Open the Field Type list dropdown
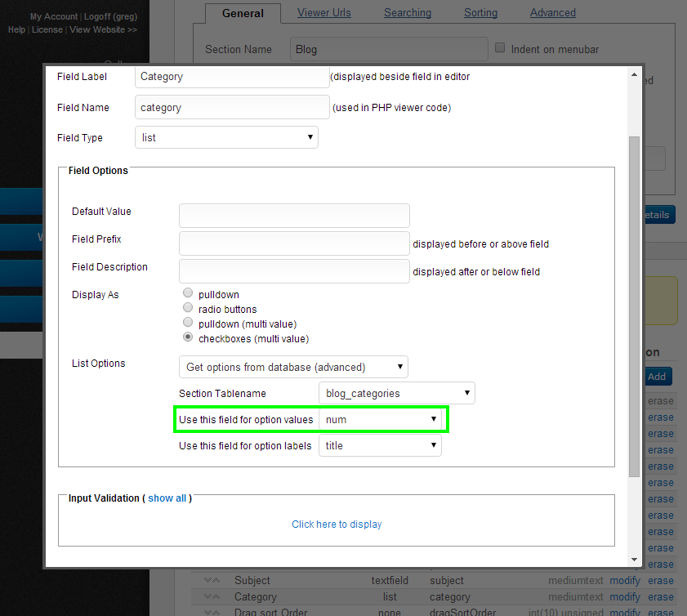 tap(225, 137)
